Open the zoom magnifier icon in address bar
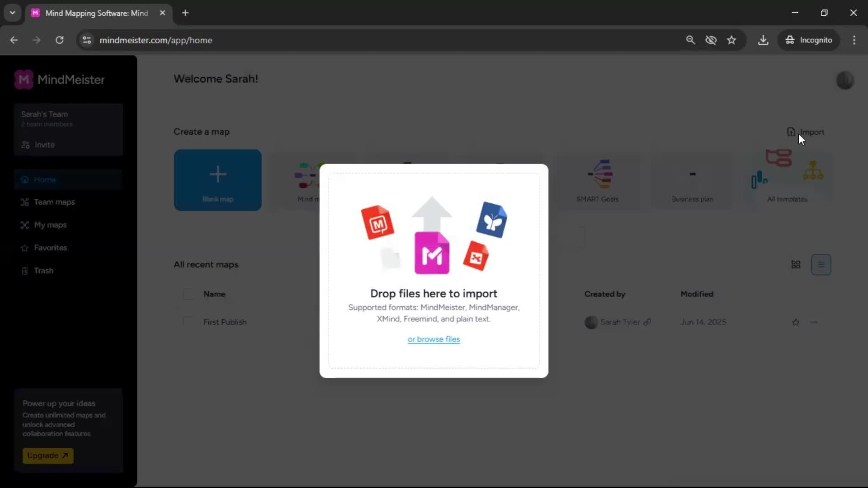868x488 pixels. pyautogui.click(x=690, y=40)
